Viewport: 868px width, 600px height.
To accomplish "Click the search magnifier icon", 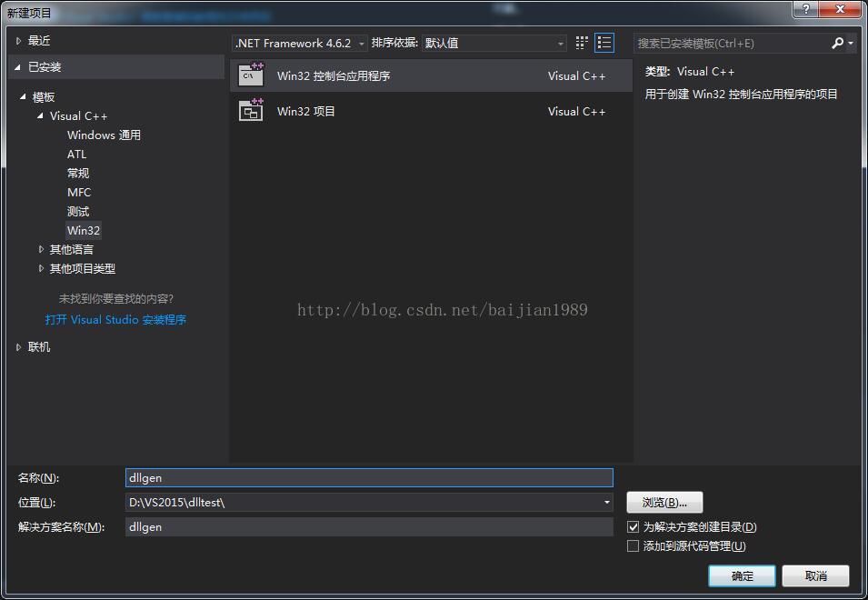I will [838, 43].
